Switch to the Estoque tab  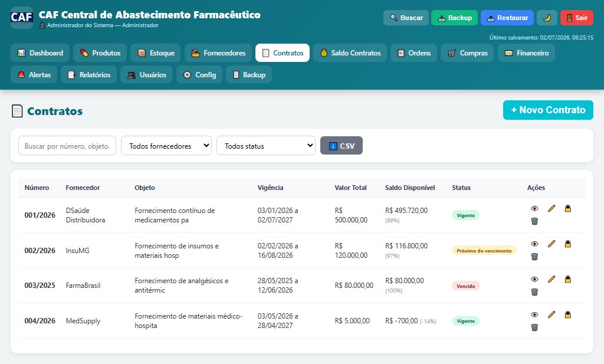[x=156, y=53]
